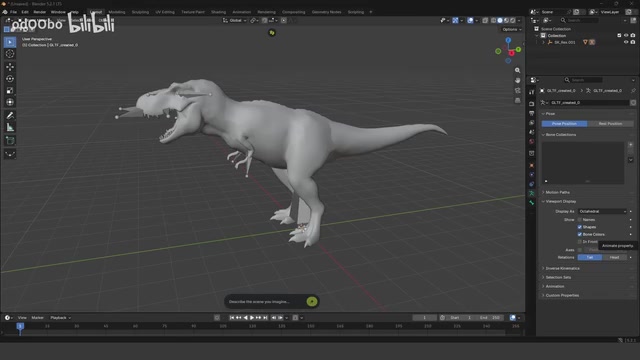640x360 pixels.
Task: Open the Edit menu
Action: point(25,12)
